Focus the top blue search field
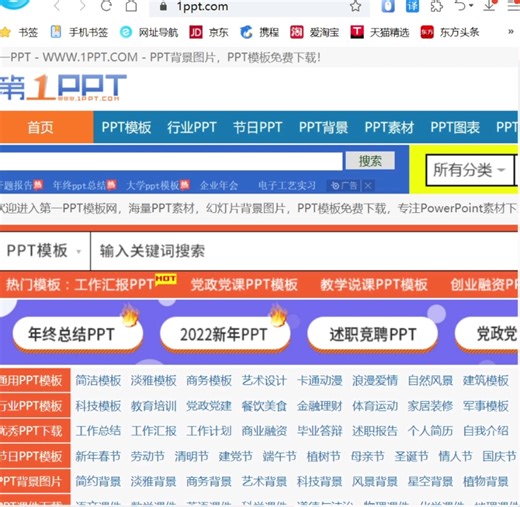 pyautogui.click(x=171, y=161)
